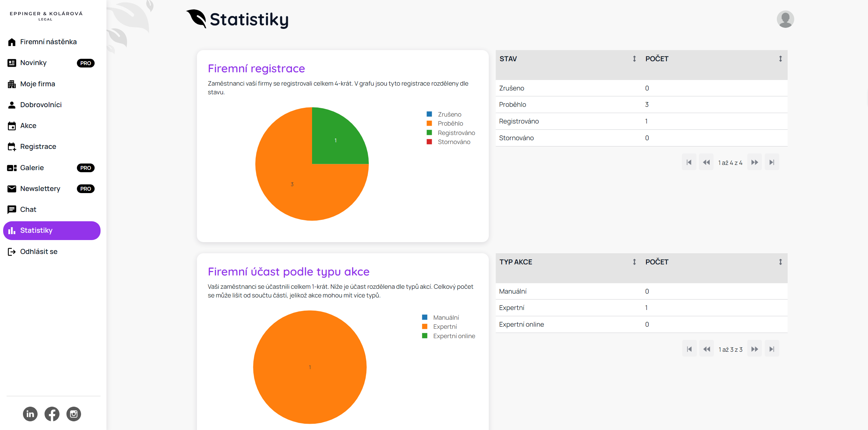Viewport: 868px width, 430px height.
Task: Click the orange Proběhlo legend swatch
Action: 429,124
